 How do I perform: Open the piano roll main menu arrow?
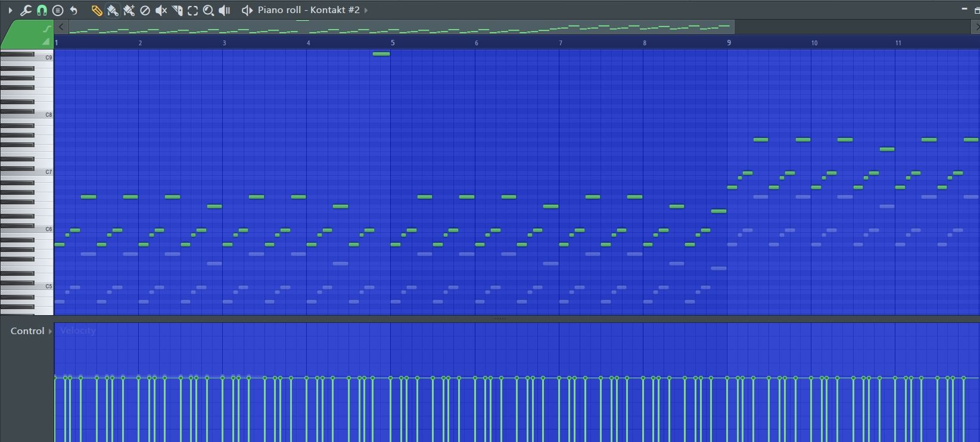click(10, 10)
